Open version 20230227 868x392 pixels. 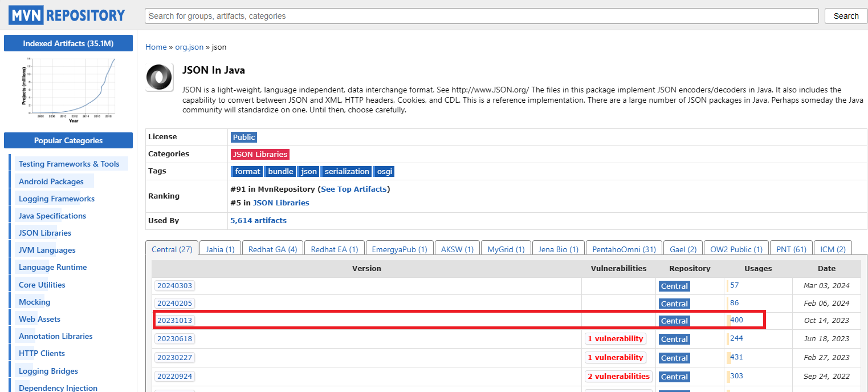click(x=174, y=358)
